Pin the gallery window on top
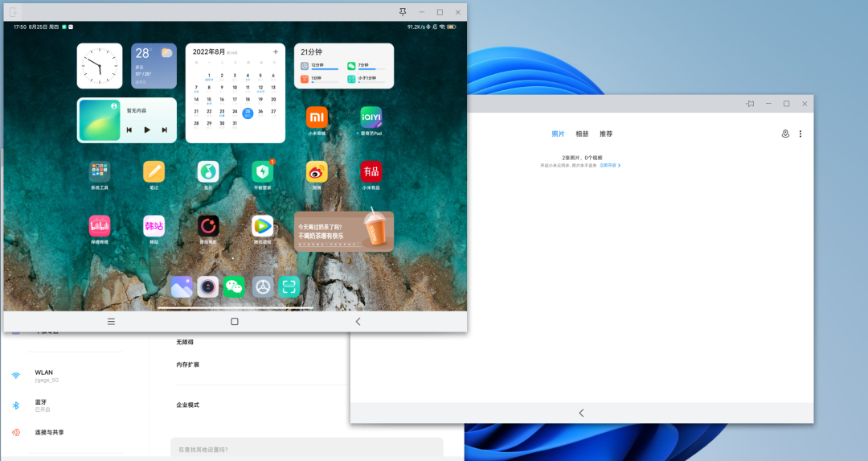 [750, 104]
